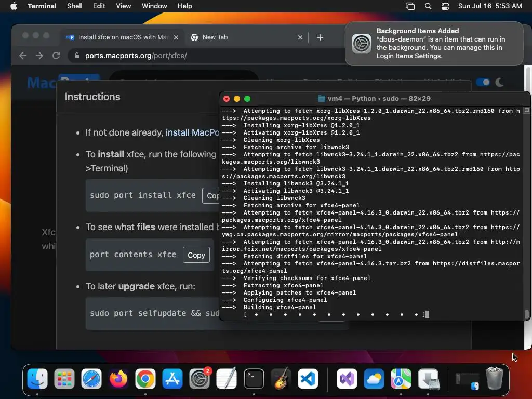Click the Terminal window vertical scrollbar
This screenshot has height=399, width=532.
point(527,314)
